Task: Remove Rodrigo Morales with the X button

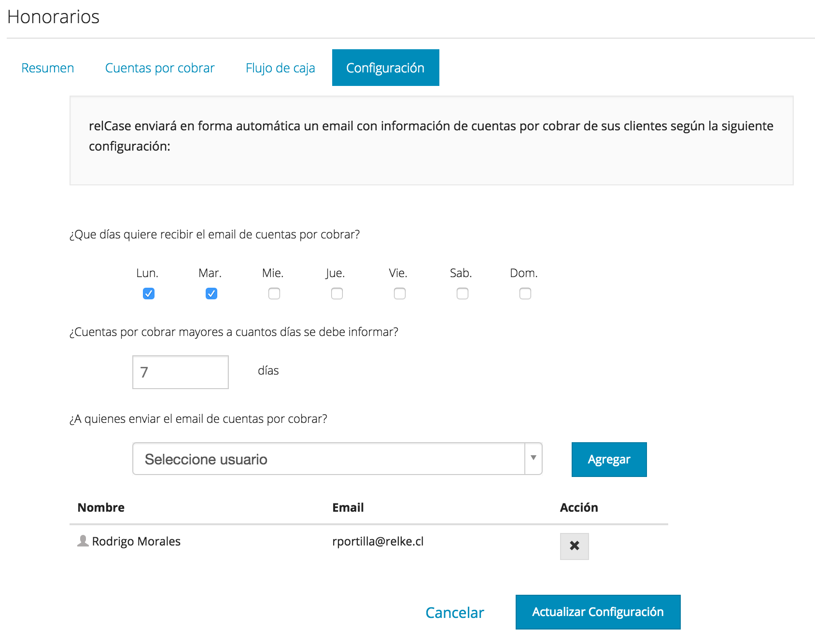Action: (x=574, y=546)
